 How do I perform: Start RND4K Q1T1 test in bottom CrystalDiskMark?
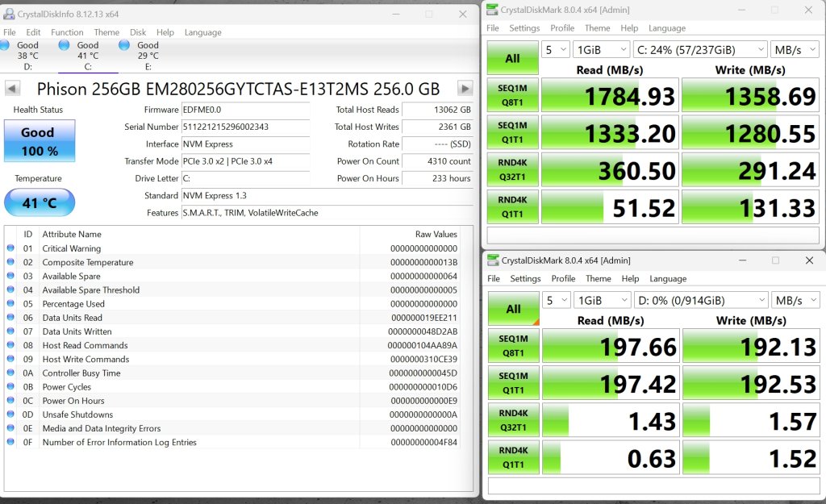(x=514, y=457)
